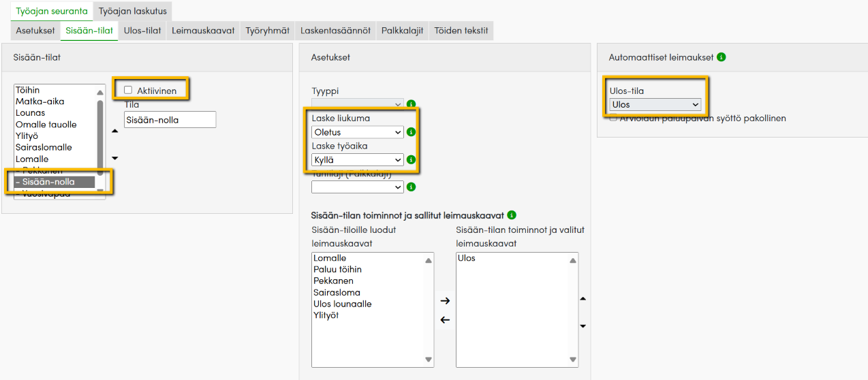Open the Leimauskaavat tab
The height and width of the screenshot is (380, 868).
pos(203,31)
